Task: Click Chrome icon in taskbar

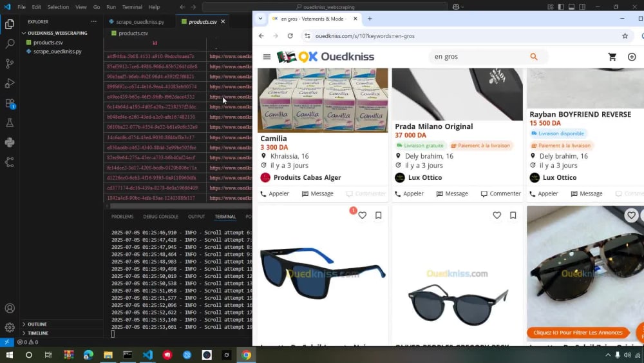Action: (x=246, y=355)
